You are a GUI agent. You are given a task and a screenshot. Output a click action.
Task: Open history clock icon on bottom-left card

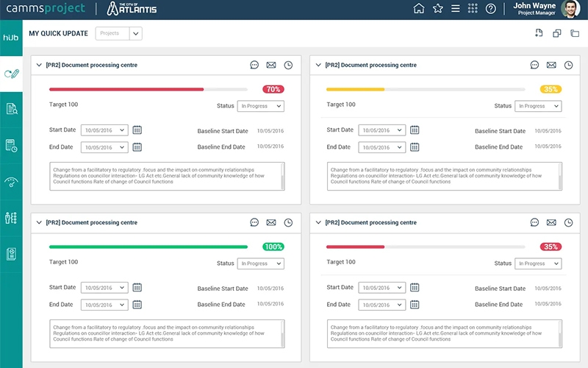coord(288,222)
